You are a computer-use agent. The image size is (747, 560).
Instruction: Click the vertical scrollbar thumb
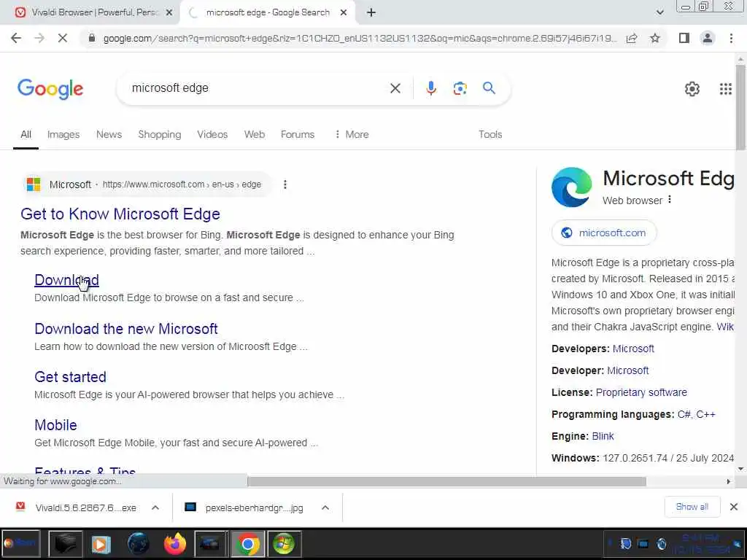point(740,108)
